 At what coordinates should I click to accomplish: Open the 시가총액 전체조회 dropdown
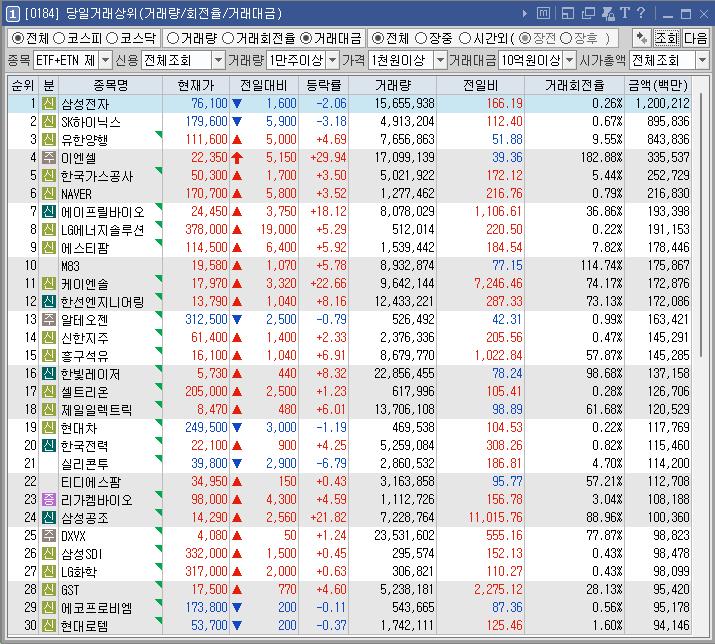point(702,60)
